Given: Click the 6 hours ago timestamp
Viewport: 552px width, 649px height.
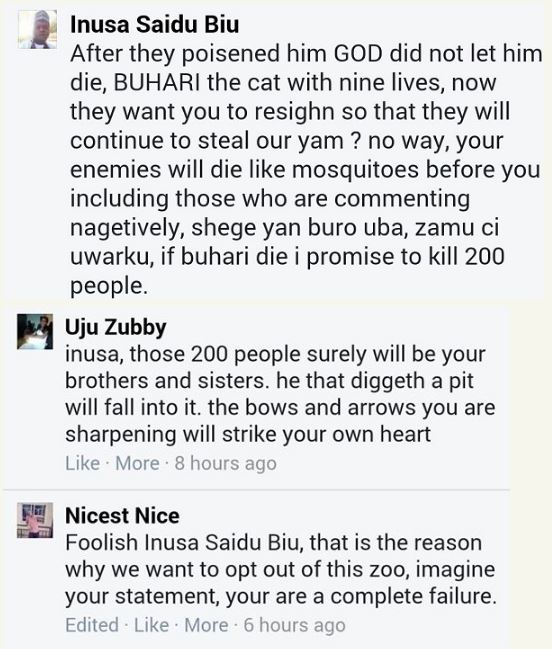Looking at the screenshot, I should click(294, 625).
